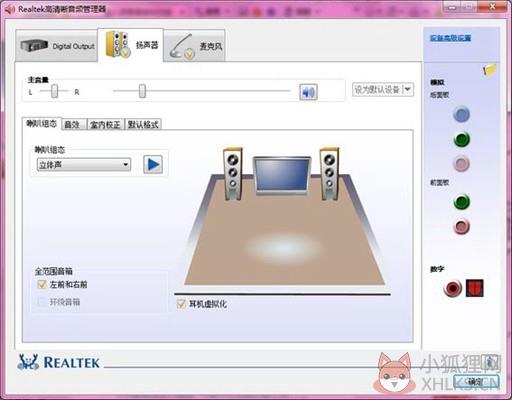
Task: Select the 喇叭组态 speaker configuration sub-tab
Action: [x=42, y=124]
